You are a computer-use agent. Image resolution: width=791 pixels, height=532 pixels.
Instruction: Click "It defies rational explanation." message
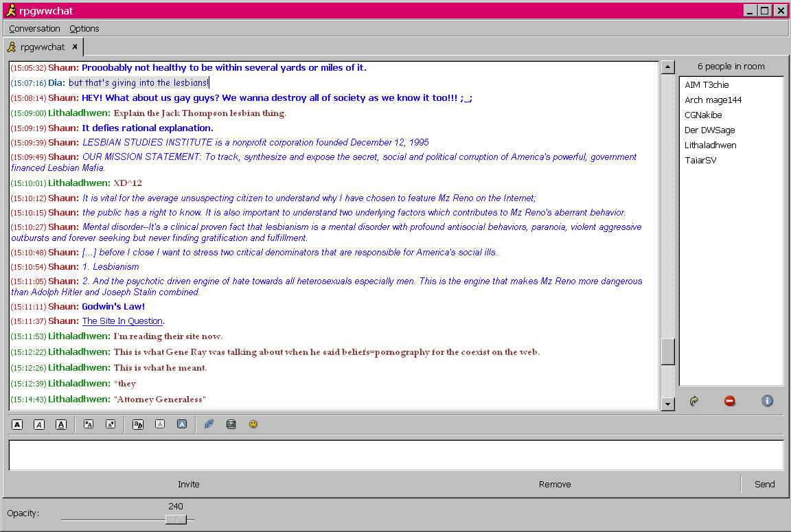pyautogui.click(x=148, y=128)
